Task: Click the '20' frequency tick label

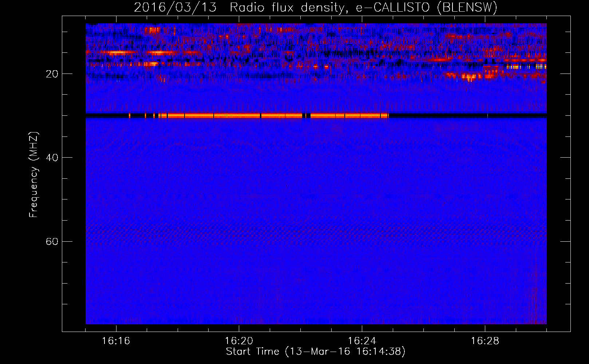Action: (x=52, y=74)
